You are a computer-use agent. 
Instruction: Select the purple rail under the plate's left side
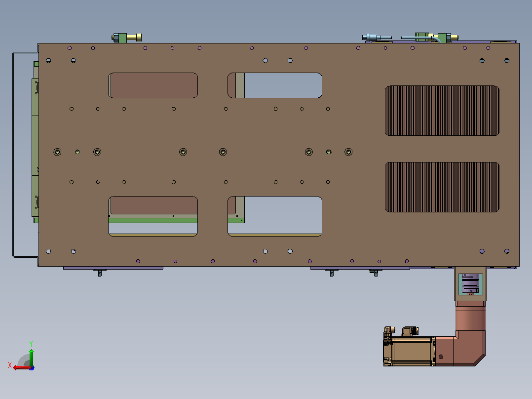[x=113, y=268]
